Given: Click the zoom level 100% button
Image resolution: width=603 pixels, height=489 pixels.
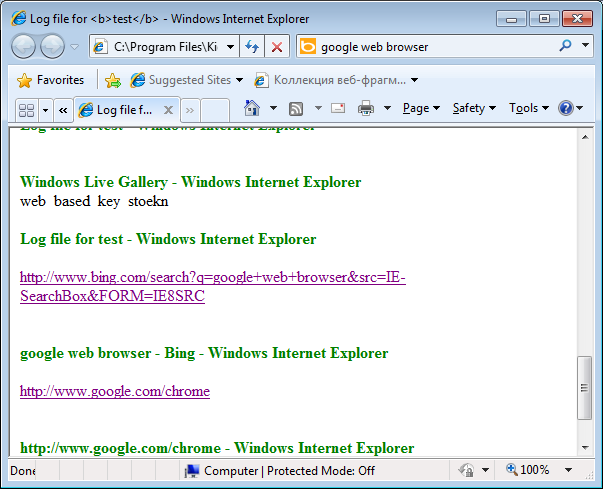Looking at the screenshot, I should click(x=528, y=470).
